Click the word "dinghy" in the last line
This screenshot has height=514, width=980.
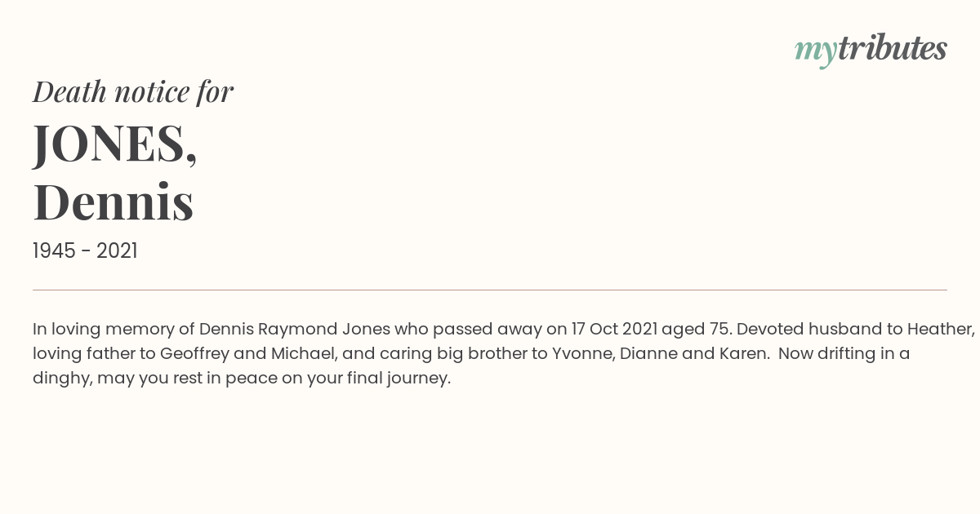pos(60,379)
